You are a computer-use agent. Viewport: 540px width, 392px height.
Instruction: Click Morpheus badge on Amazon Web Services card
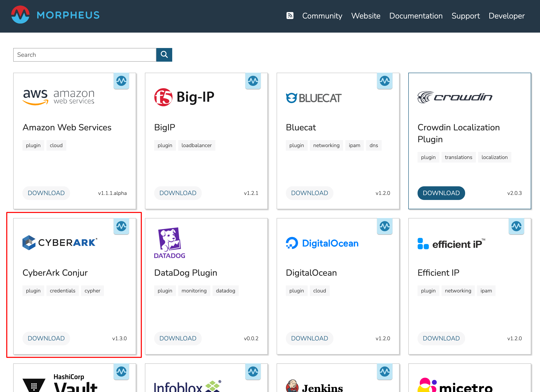coord(121,81)
